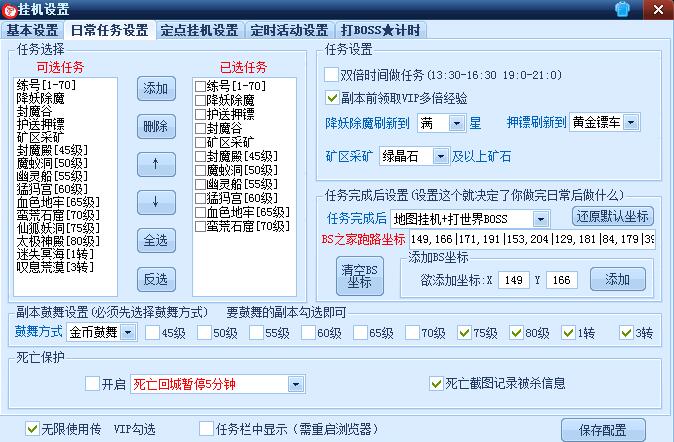Uncheck 副本前领取VIP多倍经验
The image size is (674, 442).
[332, 98]
